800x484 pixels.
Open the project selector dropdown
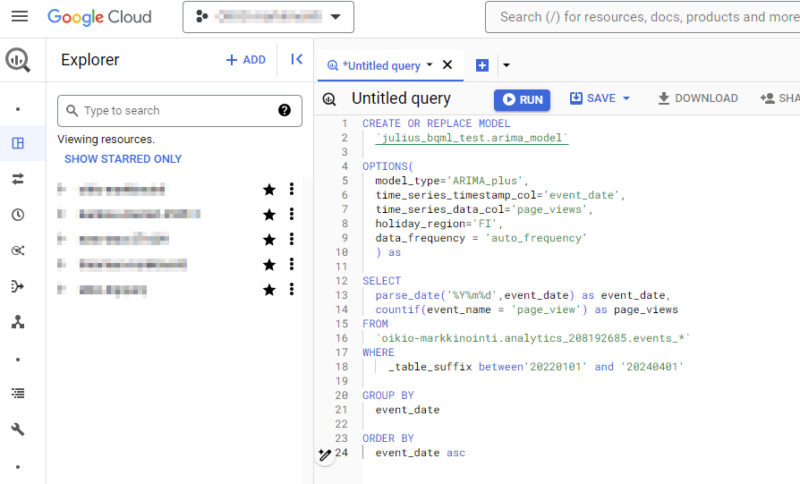click(268, 17)
